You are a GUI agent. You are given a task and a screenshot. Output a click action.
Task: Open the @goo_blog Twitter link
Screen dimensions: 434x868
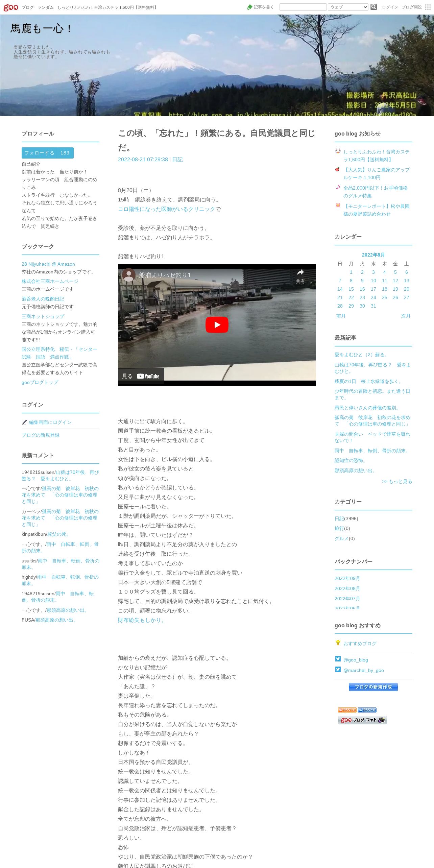[356, 660]
